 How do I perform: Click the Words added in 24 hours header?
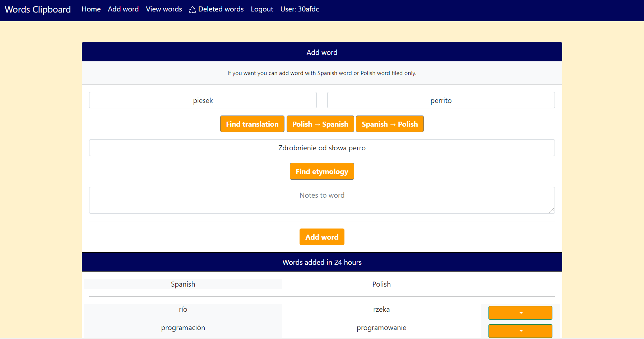click(322, 262)
